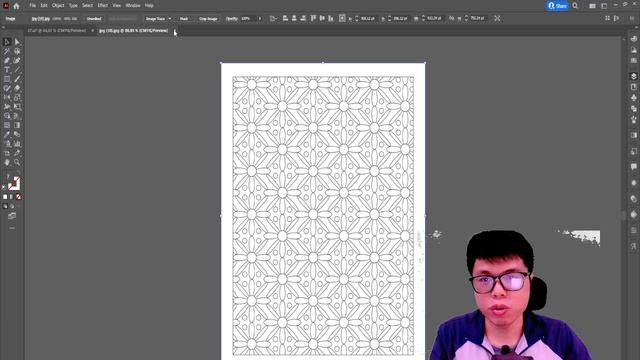The width and height of the screenshot is (640, 360).
Task: Open the Effect menu
Action: point(102,6)
